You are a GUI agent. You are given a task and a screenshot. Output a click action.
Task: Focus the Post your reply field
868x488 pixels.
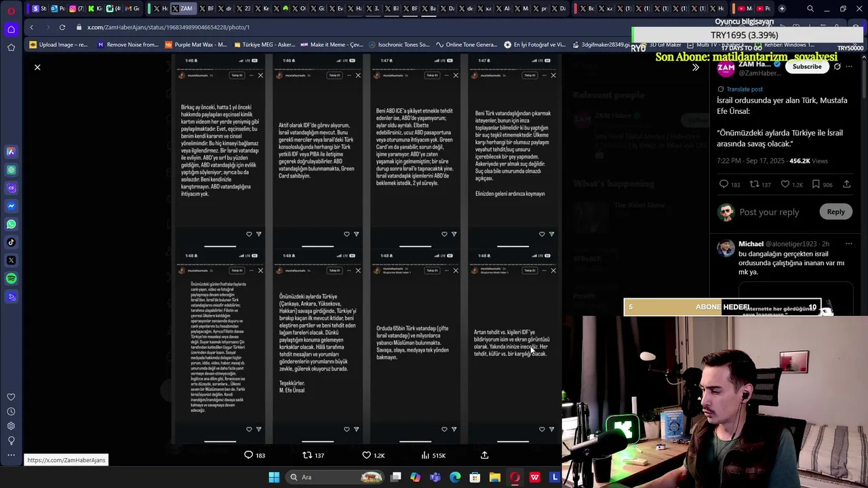(769, 212)
